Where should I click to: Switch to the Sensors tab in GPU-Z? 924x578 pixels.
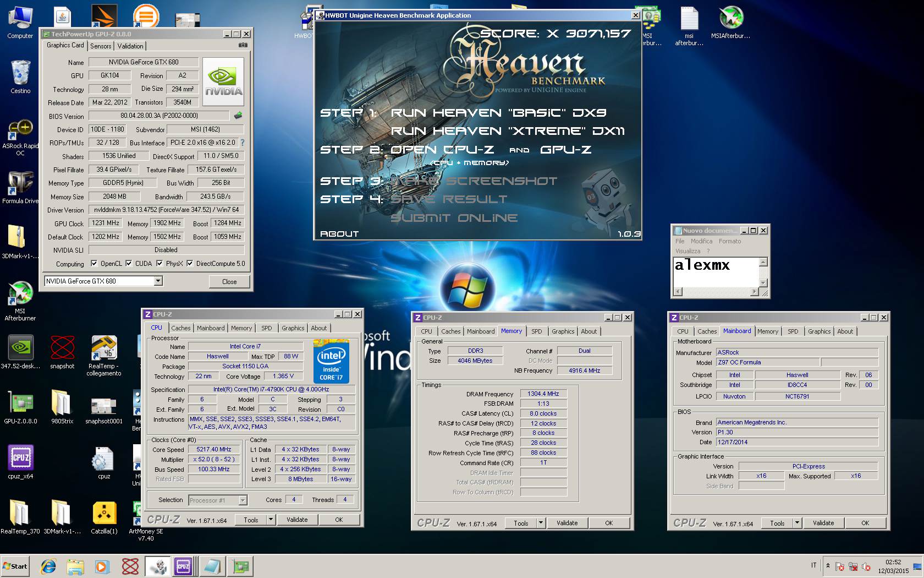tap(101, 46)
